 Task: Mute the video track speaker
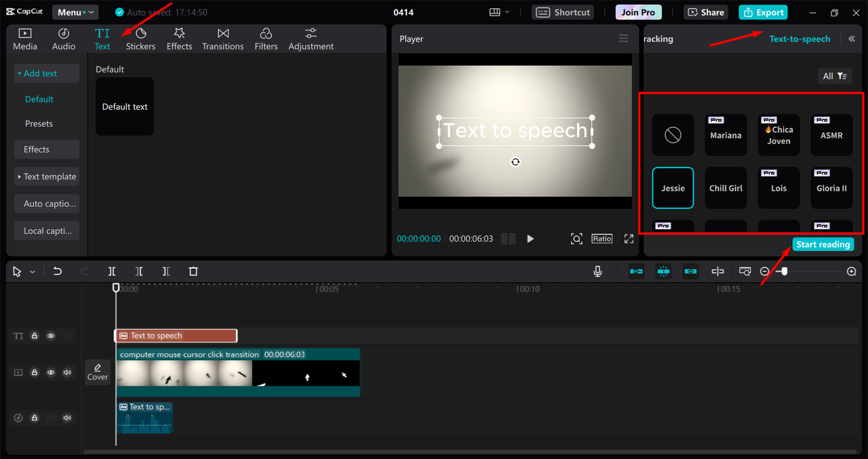coord(67,372)
